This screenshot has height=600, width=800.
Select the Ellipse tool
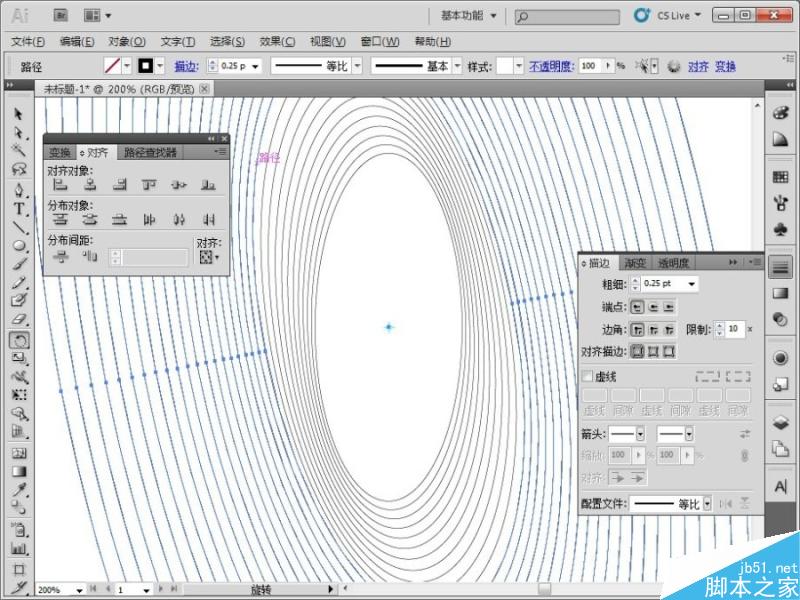pos(18,246)
